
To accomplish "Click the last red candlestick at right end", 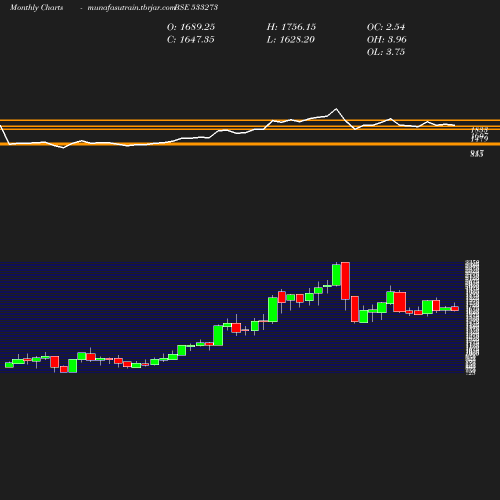I will 455,308.
